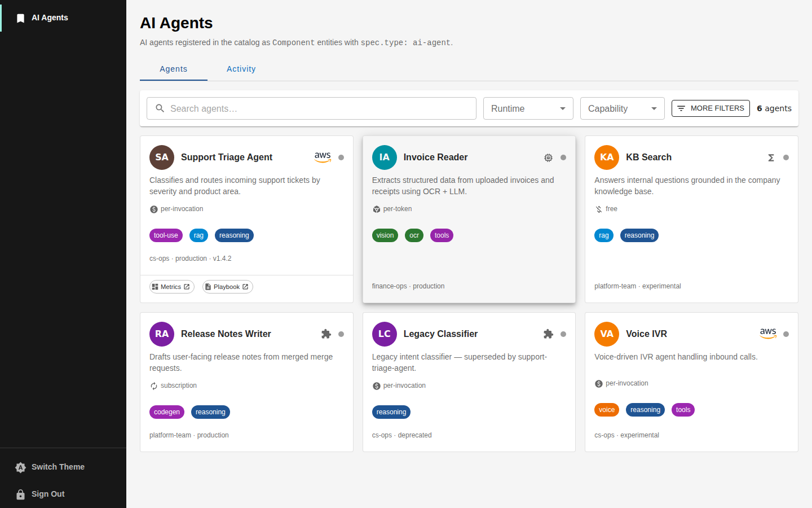
Task: Click the AWS logo on Support Triage Agent
Action: pos(323,157)
